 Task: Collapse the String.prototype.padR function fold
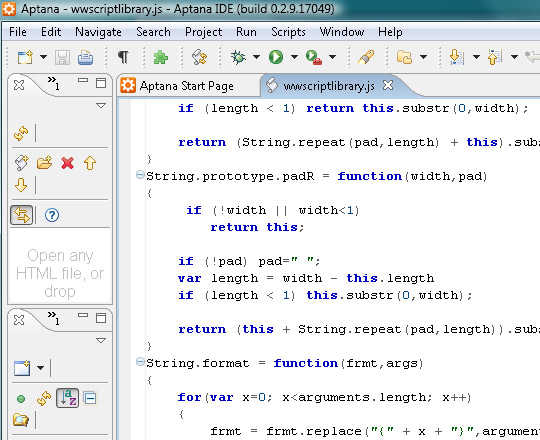[140, 175]
